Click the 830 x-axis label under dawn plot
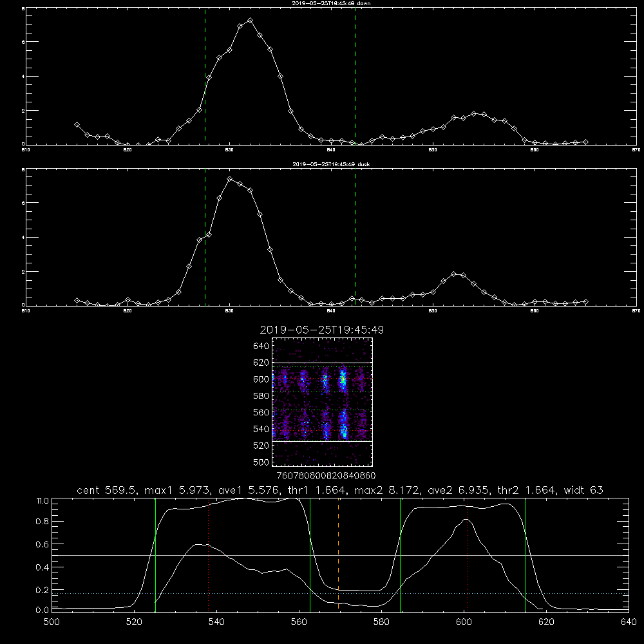 pyautogui.click(x=229, y=150)
